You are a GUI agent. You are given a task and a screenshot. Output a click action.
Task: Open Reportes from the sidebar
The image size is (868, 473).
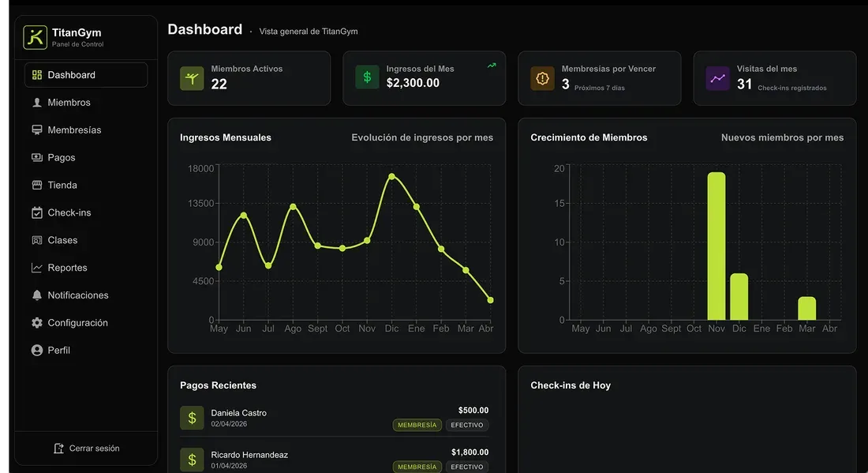point(86,268)
